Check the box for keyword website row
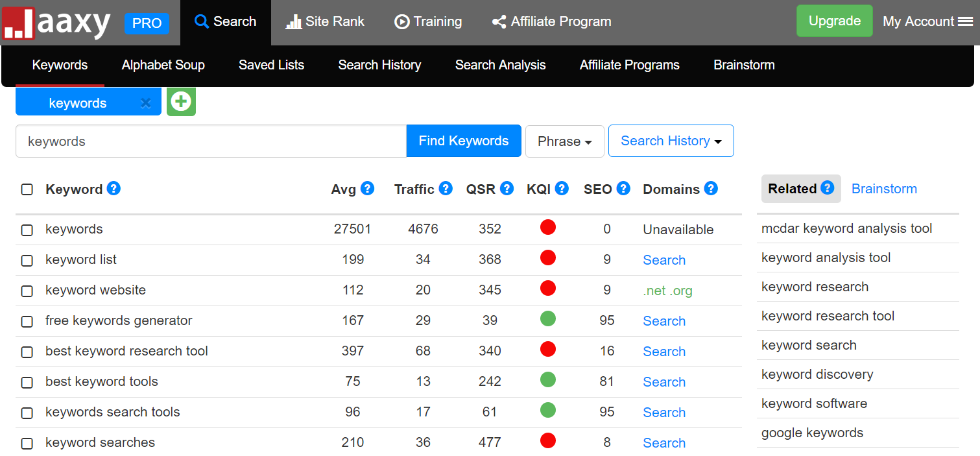This screenshot has width=980, height=456. (27, 291)
